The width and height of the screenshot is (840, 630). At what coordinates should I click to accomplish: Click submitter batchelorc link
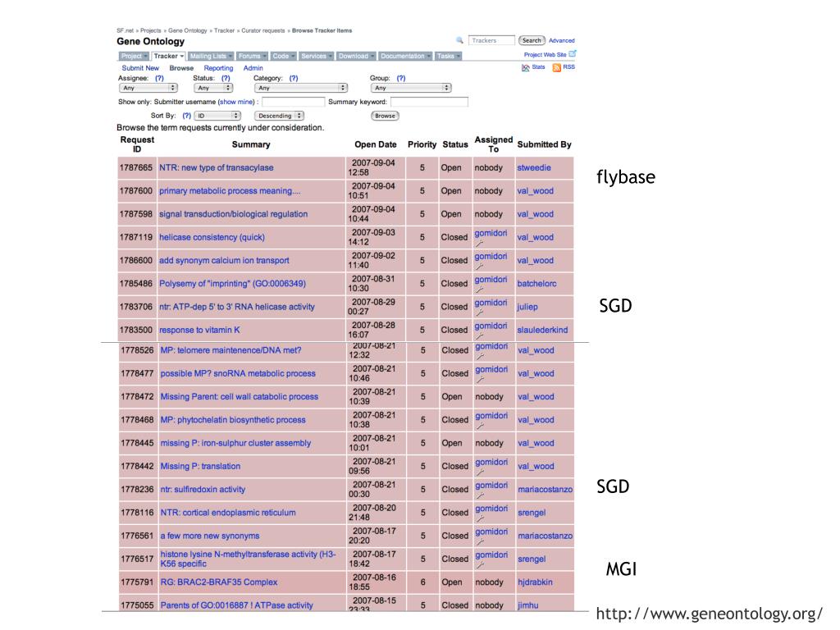[536, 283]
